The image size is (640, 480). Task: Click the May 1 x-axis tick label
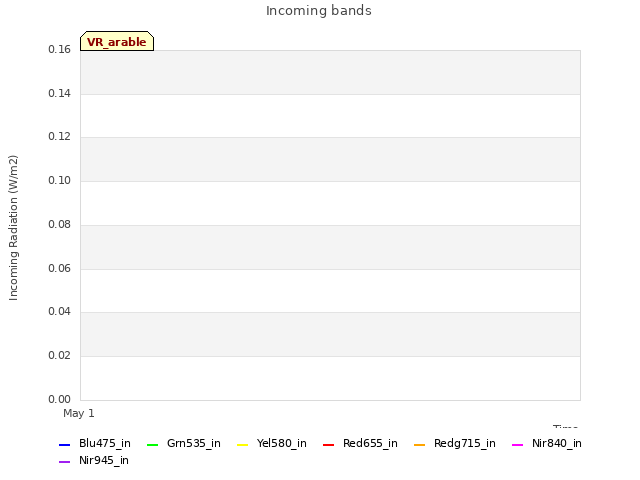[x=79, y=413]
